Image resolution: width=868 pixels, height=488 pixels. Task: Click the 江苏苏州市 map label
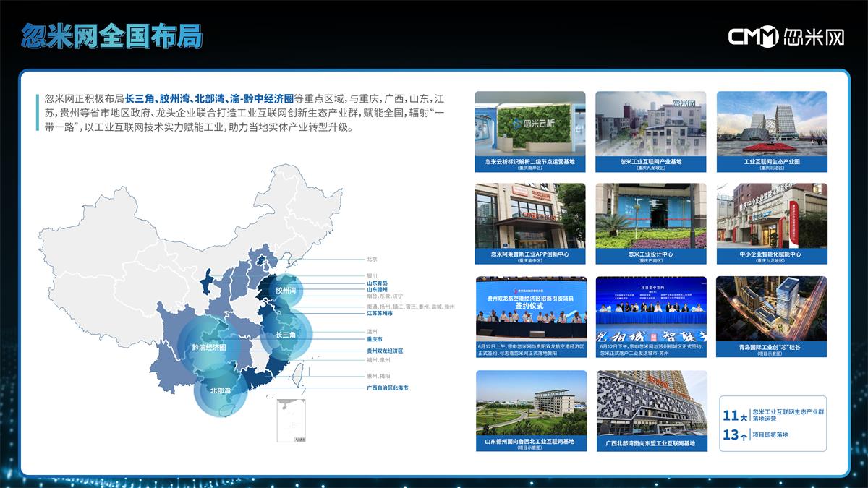380,314
